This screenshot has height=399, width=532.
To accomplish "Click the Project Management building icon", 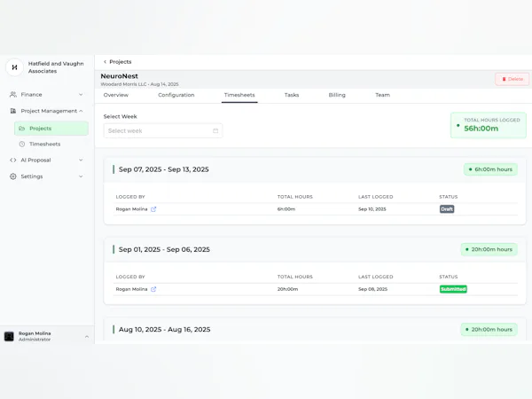I will point(13,111).
